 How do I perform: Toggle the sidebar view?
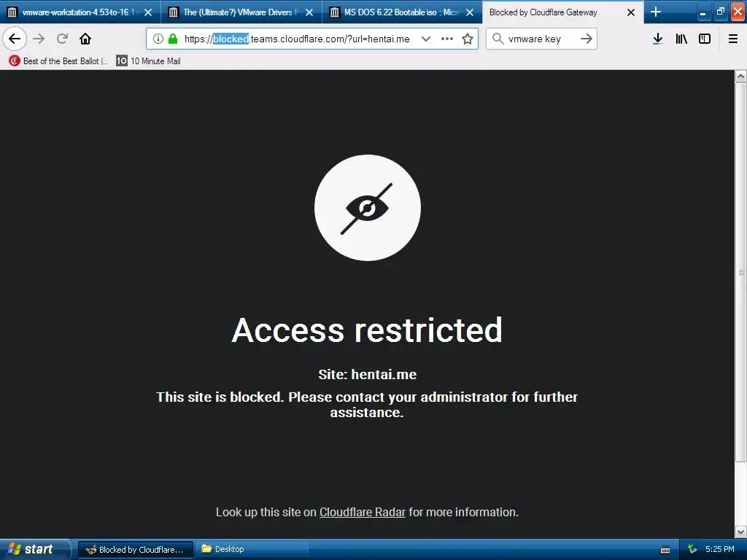(705, 39)
